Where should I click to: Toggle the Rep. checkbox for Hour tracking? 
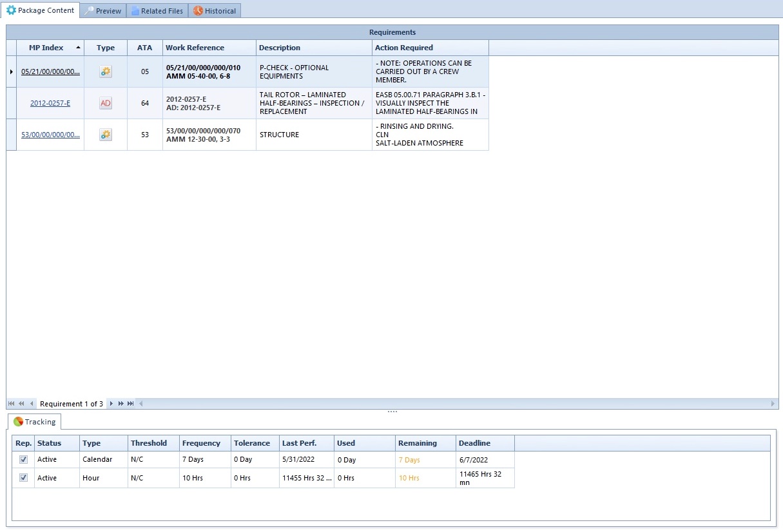pos(24,478)
